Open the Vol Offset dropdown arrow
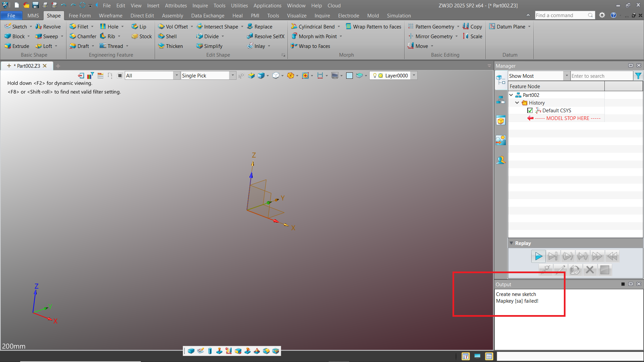Screen dimensions: 644x362 click(192, 26)
